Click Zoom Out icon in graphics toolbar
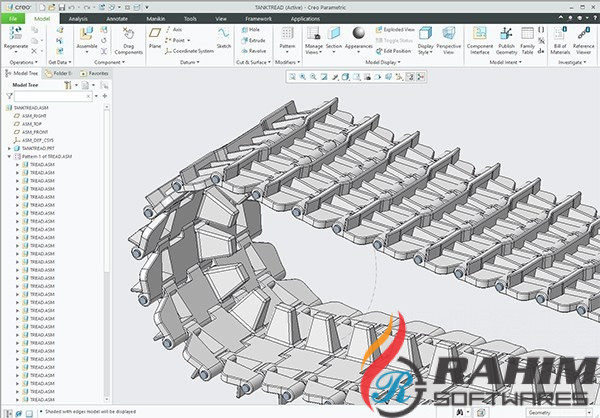 pos(313,77)
